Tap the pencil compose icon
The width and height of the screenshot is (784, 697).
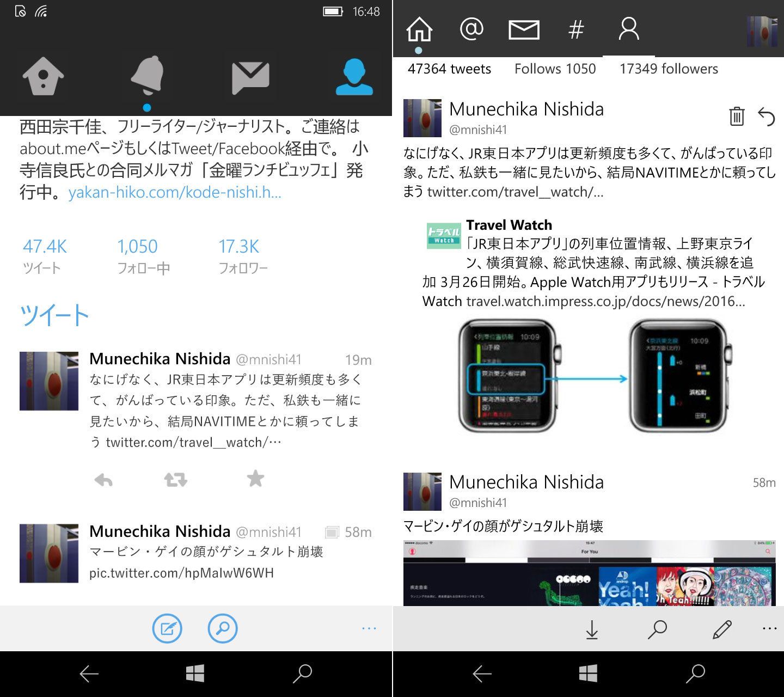tap(722, 629)
